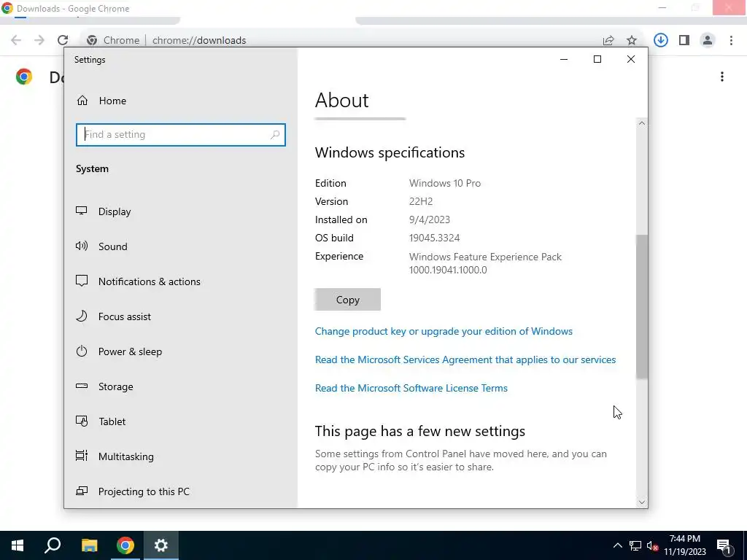Click the Projecting to this PC icon
The width and height of the screenshot is (747, 560).
82,491
